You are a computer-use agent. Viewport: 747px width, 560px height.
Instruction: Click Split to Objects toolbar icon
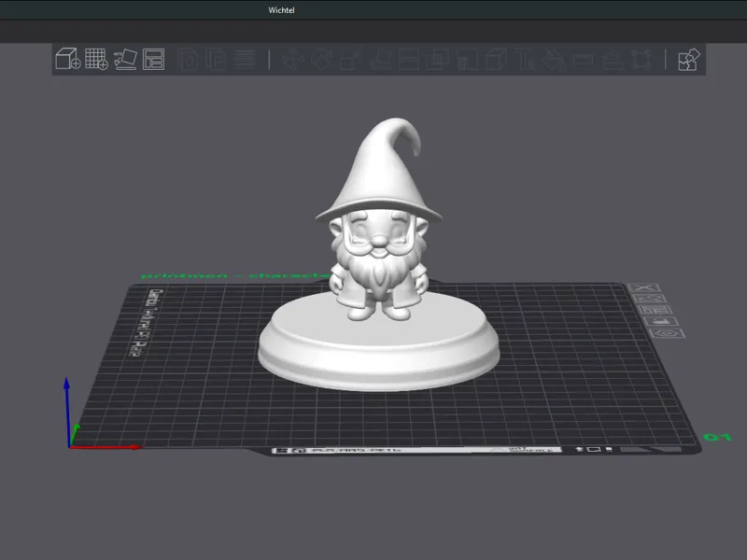point(189,60)
